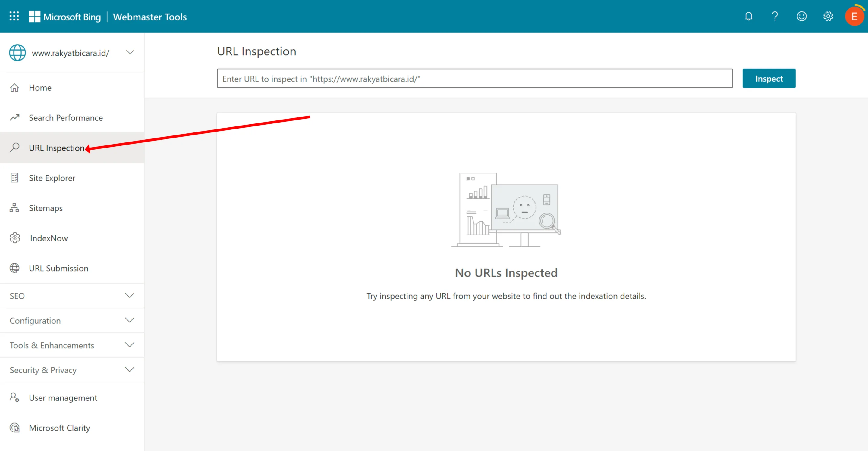The width and height of the screenshot is (868, 451).
Task: Click the Search Performance trend icon
Action: 14,117
